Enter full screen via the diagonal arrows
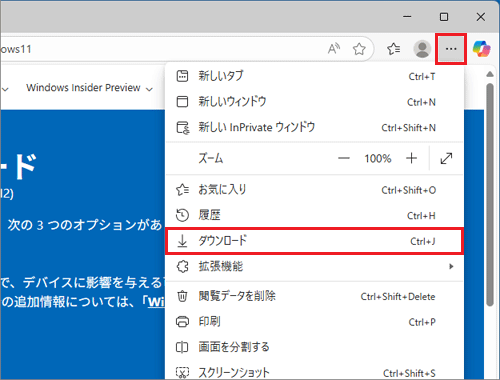The width and height of the screenshot is (500, 380). pyautogui.click(x=446, y=158)
